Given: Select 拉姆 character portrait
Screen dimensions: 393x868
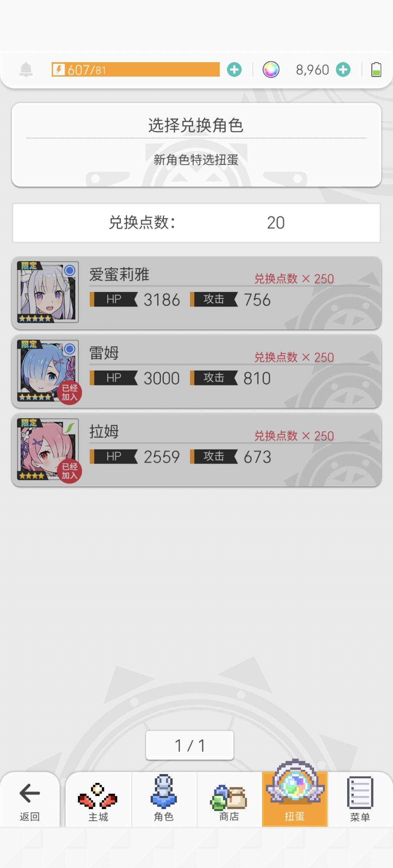Looking at the screenshot, I should tap(48, 449).
